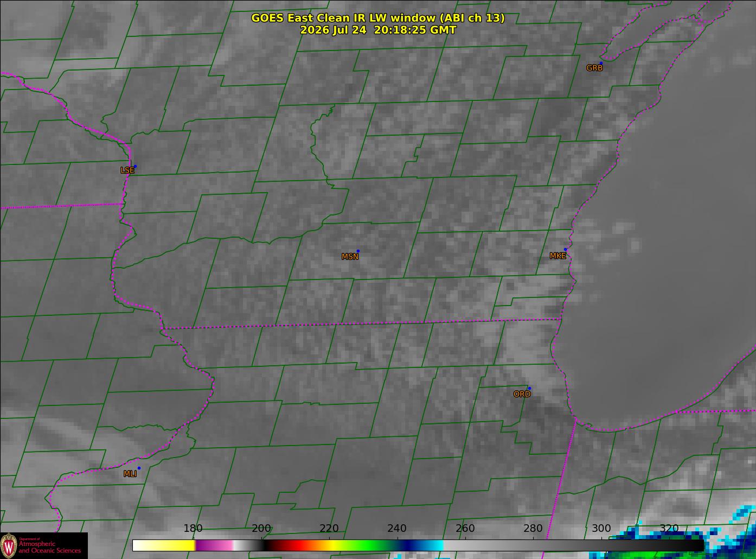The width and height of the screenshot is (756, 559).
Task: Select the MSN station label
Action: pos(350,257)
